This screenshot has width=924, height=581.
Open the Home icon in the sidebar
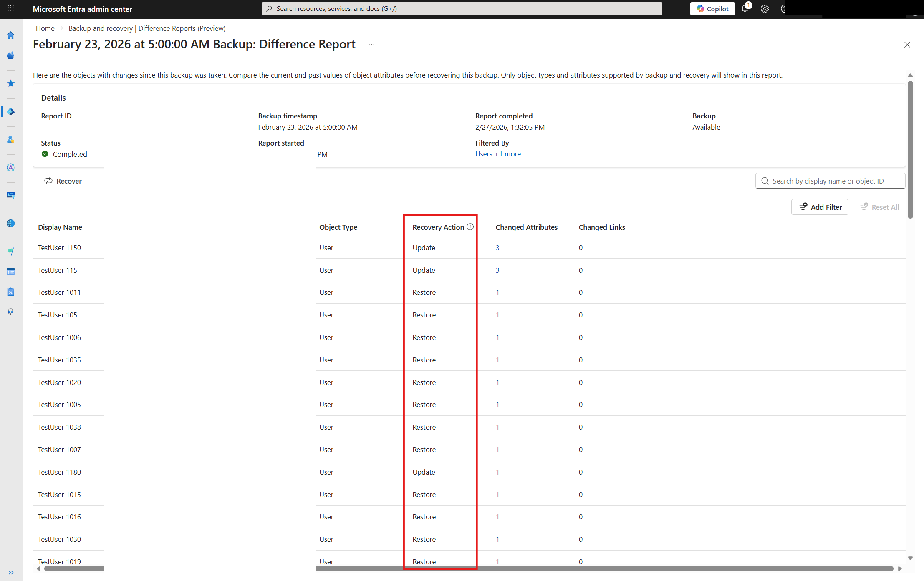coord(10,35)
